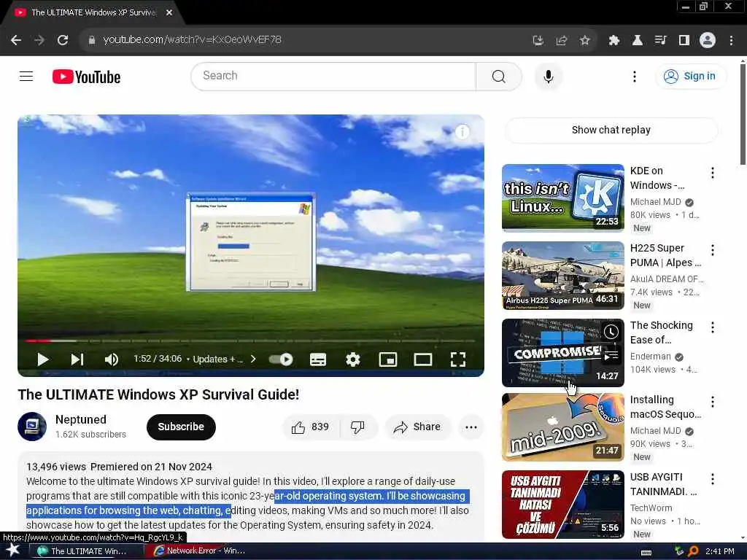747x560 pixels.
Task: Toggle browser side panel
Action: pos(684,41)
